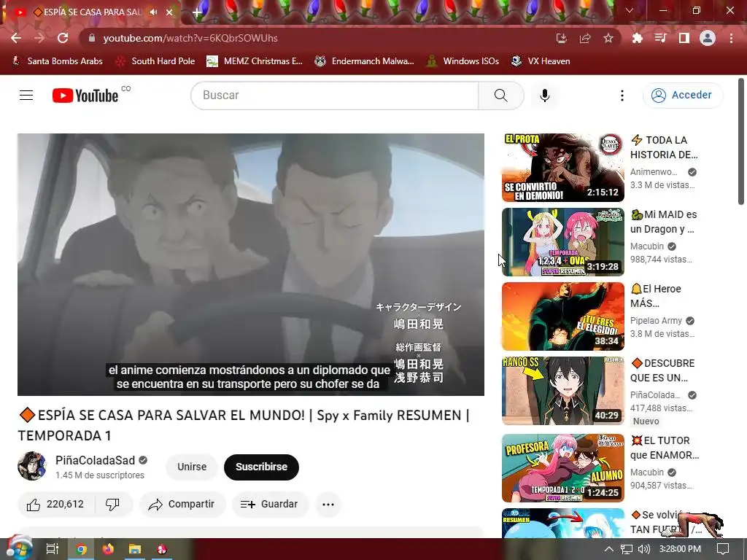Image resolution: width=747 pixels, height=560 pixels.
Task: Open Chrome's three-dot menu
Action: tap(731, 38)
